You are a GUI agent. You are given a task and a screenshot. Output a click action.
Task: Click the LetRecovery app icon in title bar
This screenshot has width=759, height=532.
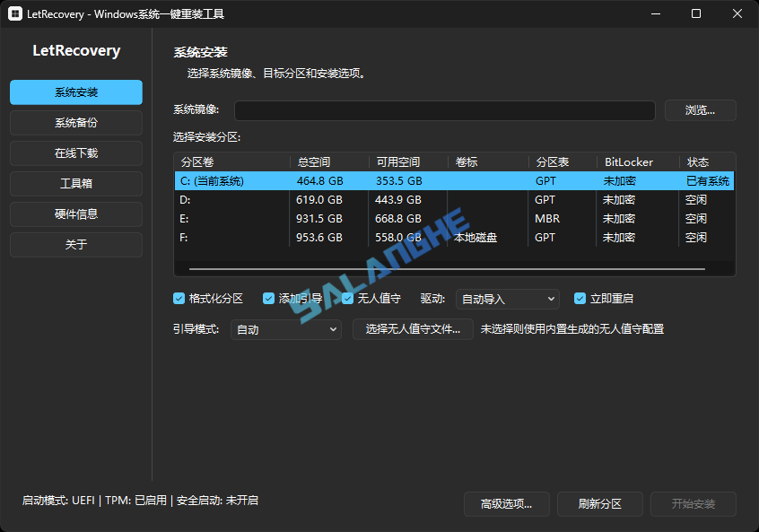[x=15, y=13]
